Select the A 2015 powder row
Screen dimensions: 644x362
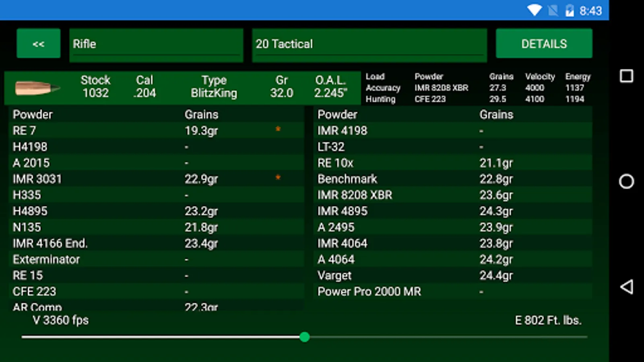tap(156, 162)
